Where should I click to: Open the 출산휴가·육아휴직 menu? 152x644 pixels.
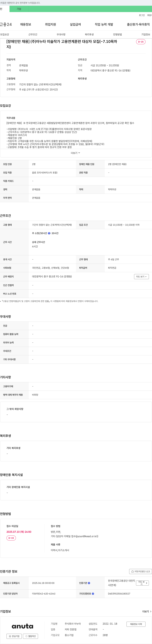pos(138,24)
